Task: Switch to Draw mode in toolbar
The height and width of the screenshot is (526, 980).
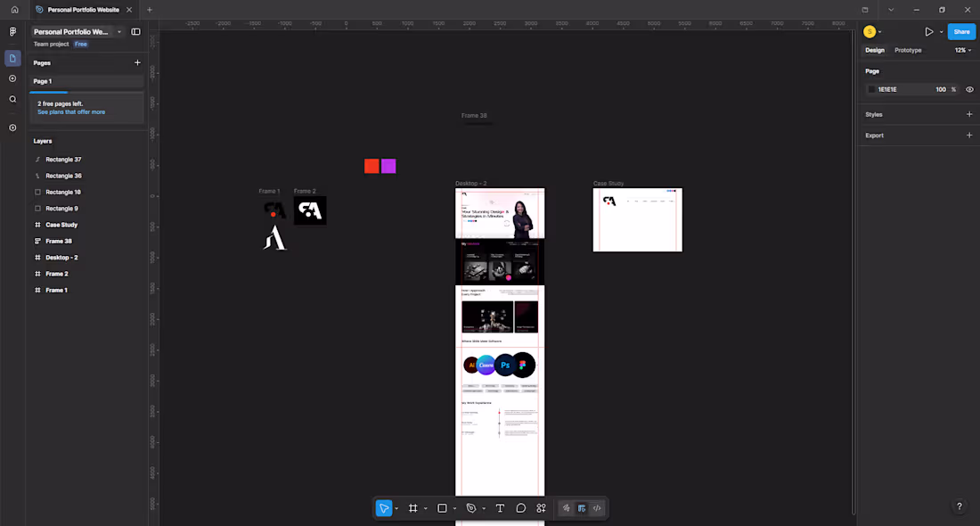Action: coord(567,508)
